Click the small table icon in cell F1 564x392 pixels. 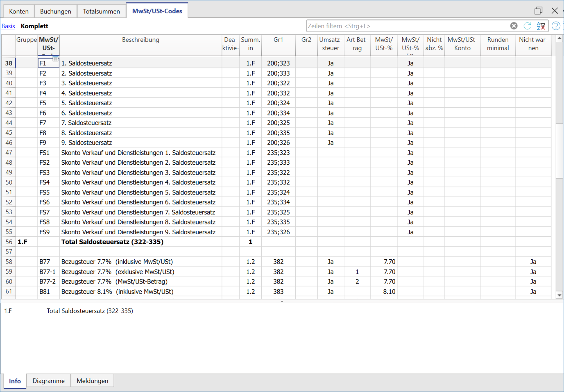[x=55, y=59]
